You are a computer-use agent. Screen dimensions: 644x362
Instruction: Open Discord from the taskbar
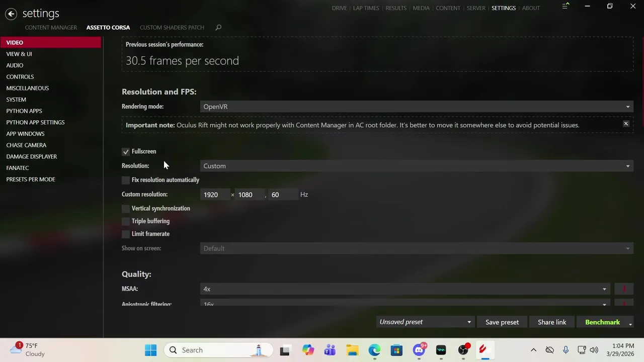click(x=419, y=350)
